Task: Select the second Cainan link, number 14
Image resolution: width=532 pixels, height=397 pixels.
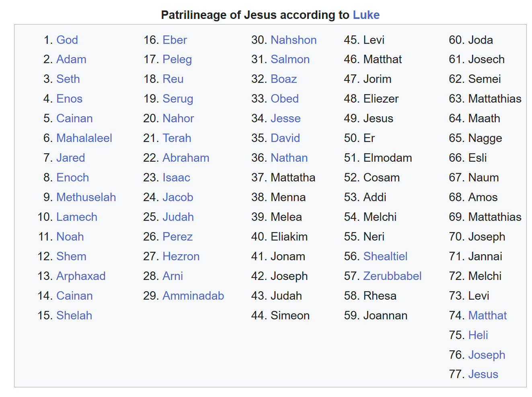Action: [x=74, y=296]
